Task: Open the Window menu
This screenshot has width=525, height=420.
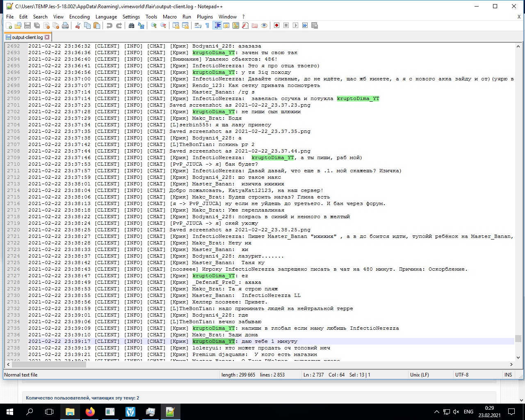Action: click(228, 17)
